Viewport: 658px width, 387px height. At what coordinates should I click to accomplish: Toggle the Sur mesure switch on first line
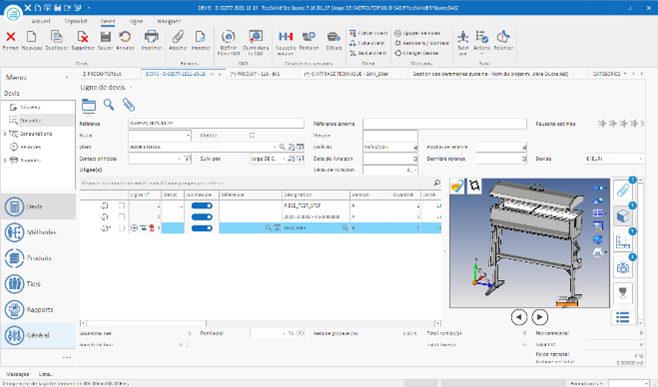pos(202,206)
